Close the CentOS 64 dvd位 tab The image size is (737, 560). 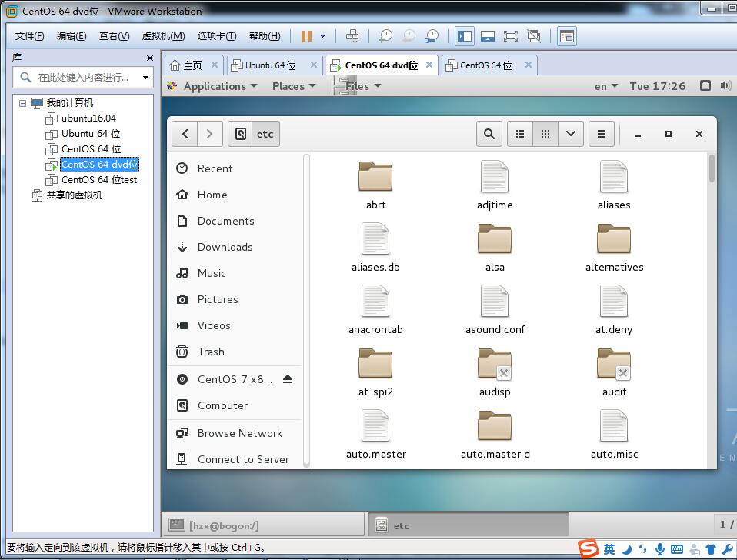(429, 65)
